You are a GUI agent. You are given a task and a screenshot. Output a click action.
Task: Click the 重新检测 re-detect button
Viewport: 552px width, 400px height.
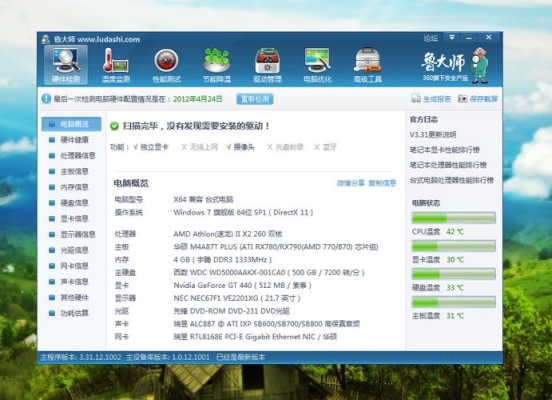click(x=255, y=99)
